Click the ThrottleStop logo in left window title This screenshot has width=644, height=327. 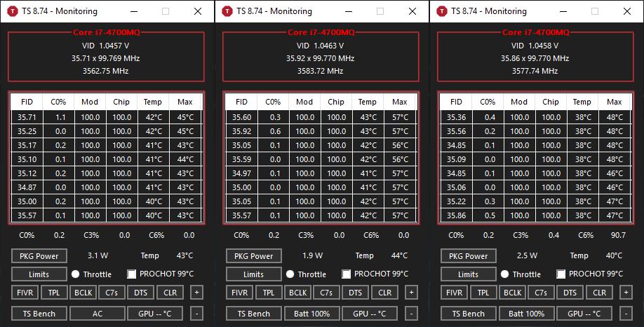(x=13, y=11)
